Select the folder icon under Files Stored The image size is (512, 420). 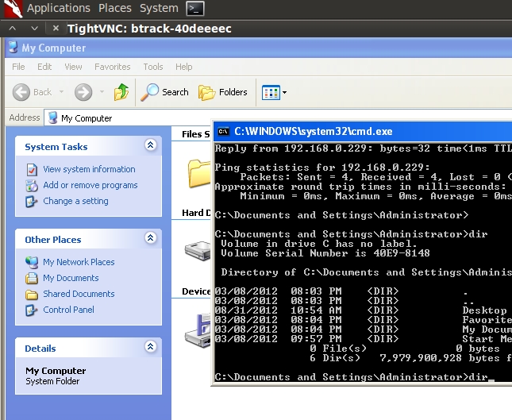tap(199, 173)
